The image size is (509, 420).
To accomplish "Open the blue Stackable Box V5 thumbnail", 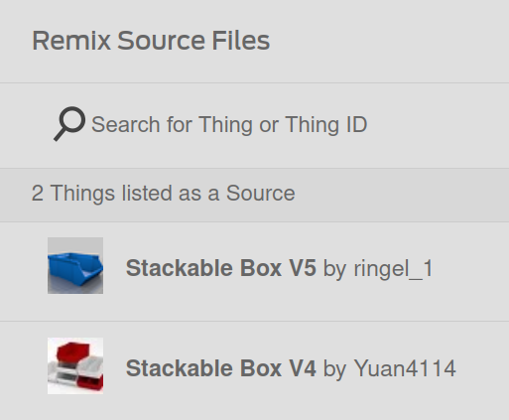I will [x=75, y=265].
